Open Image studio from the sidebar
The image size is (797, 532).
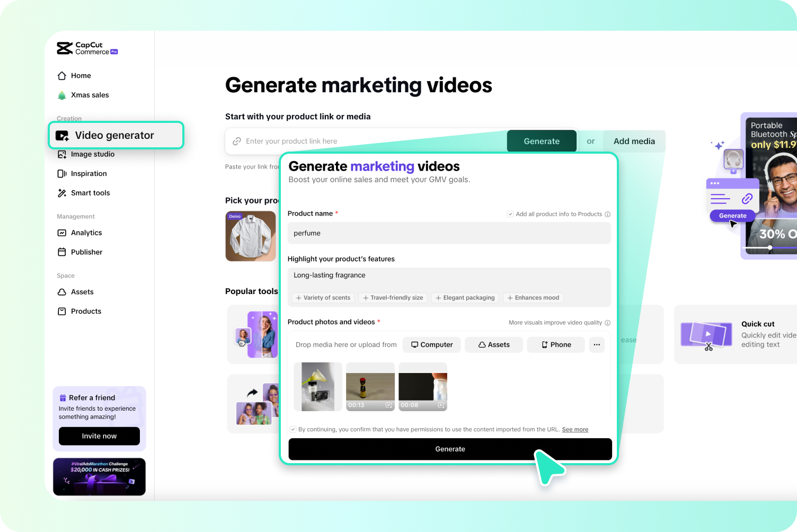(93, 154)
